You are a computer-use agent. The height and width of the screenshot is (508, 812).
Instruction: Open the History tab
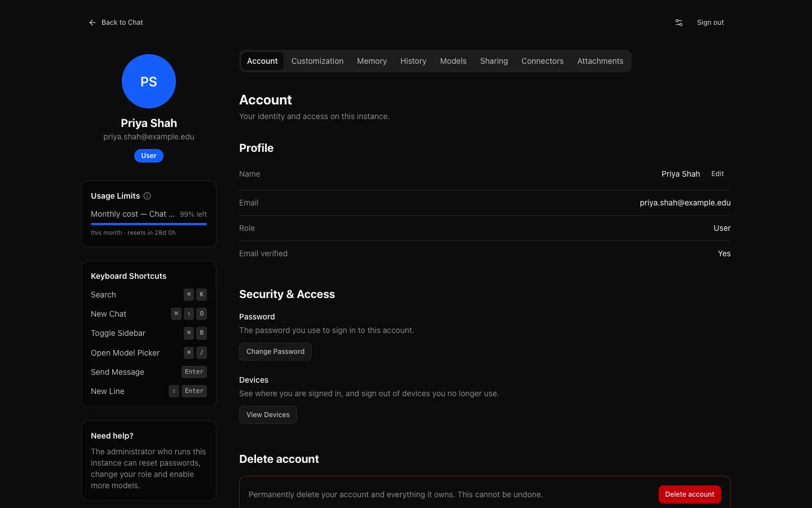tap(413, 61)
